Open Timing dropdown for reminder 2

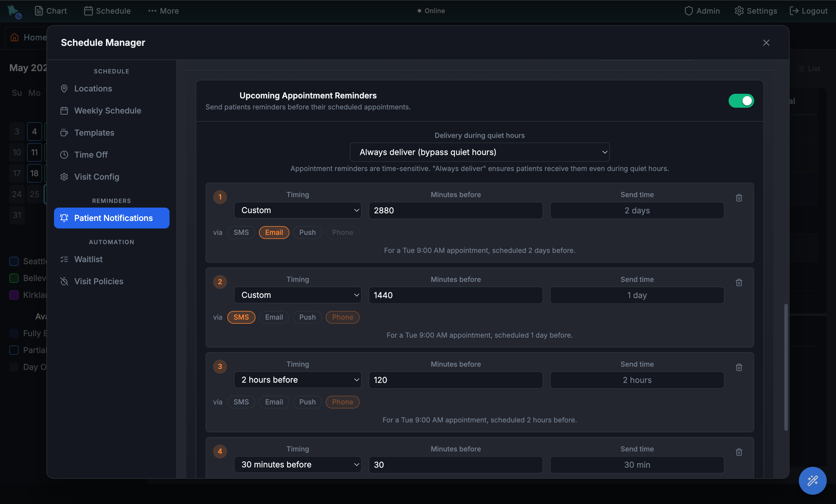(x=298, y=295)
